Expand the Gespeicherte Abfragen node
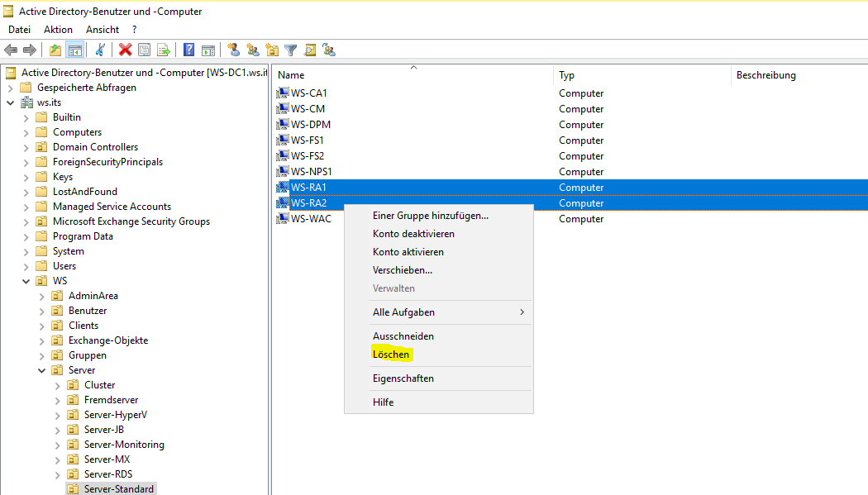 pos(11,88)
